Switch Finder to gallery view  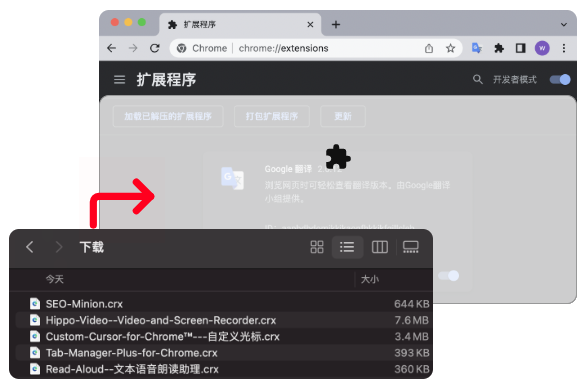(x=411, y=247)
